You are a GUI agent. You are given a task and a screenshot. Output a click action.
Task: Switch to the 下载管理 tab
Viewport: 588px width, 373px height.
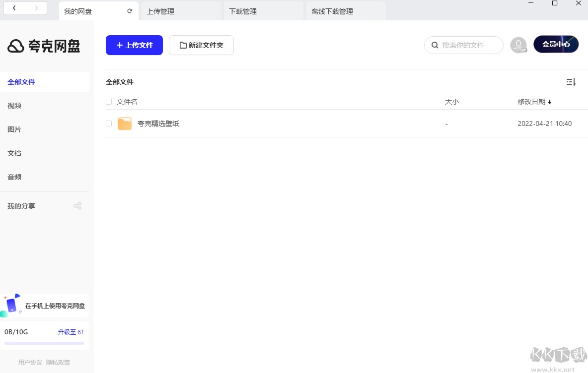point(242,10)
